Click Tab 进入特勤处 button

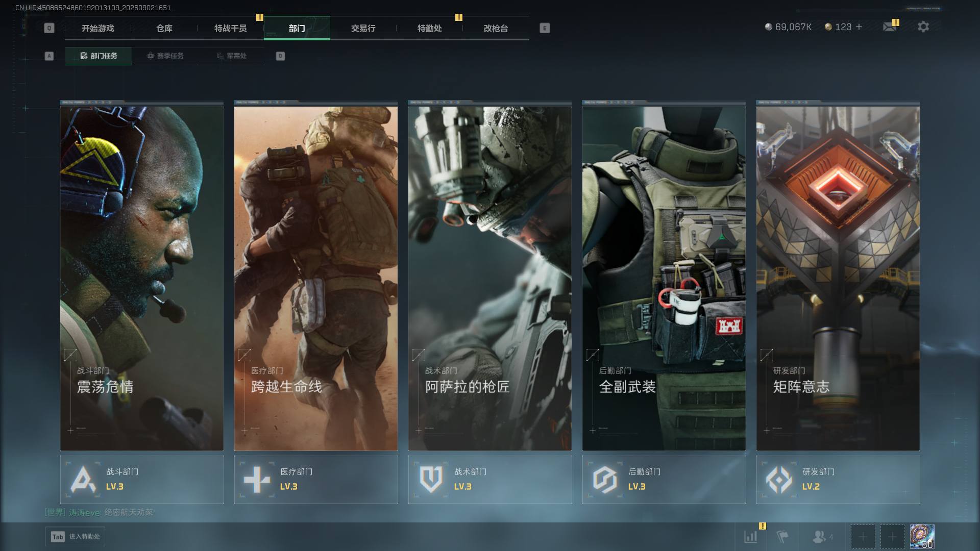[x=75, y=537]
